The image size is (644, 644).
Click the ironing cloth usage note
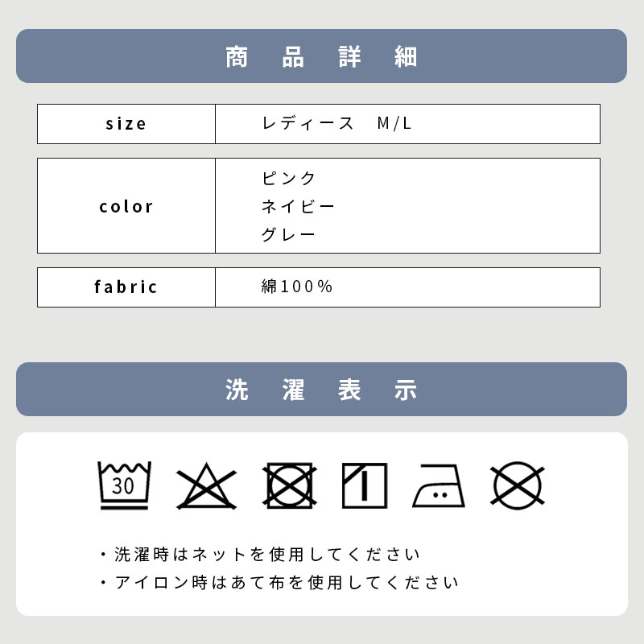click(x=279, y=582)
